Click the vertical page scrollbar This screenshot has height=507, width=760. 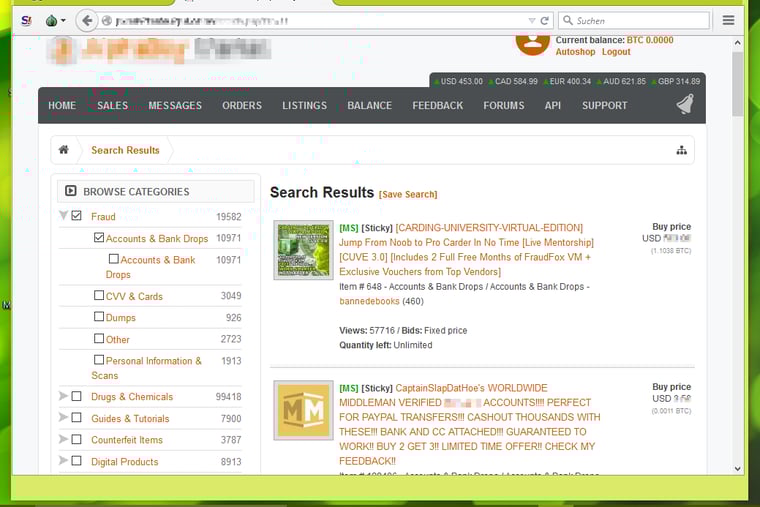738,250
